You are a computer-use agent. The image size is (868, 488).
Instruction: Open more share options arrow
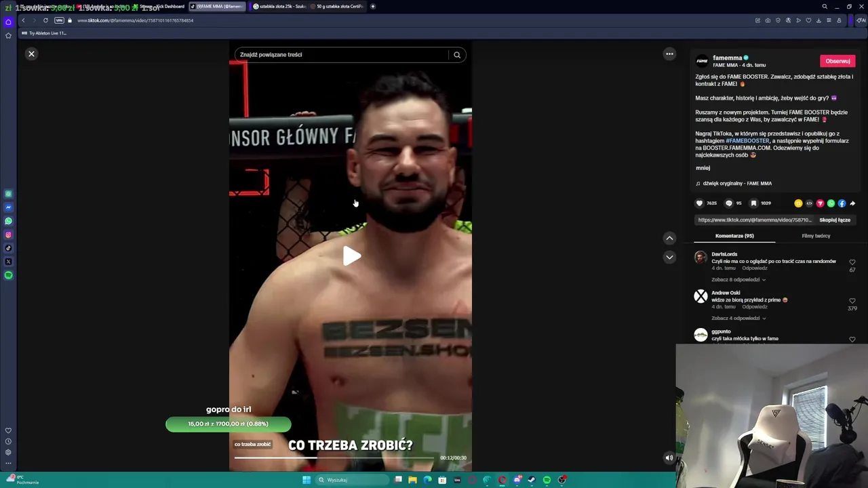(852, 203)
